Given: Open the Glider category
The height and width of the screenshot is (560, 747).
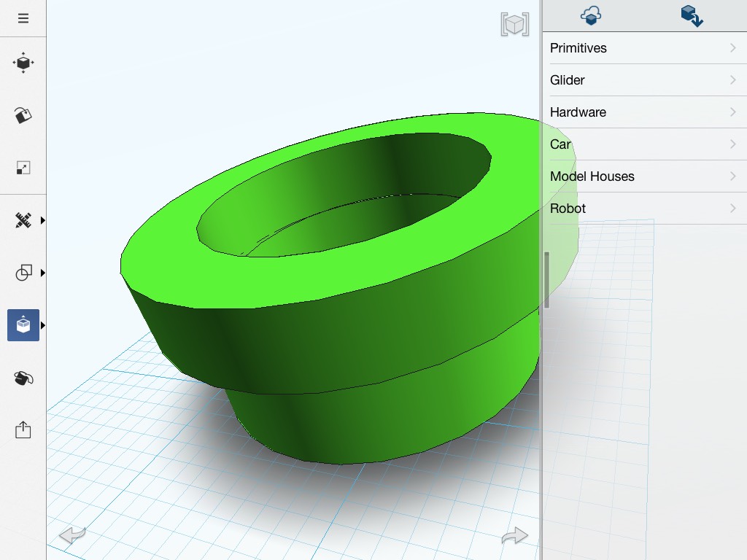Looking at the screenshot, I should point(645,80).
